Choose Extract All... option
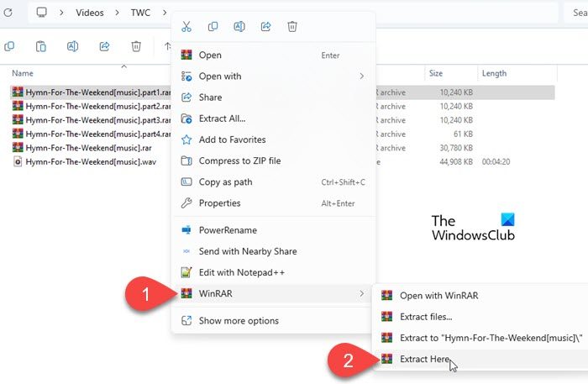 273,118
